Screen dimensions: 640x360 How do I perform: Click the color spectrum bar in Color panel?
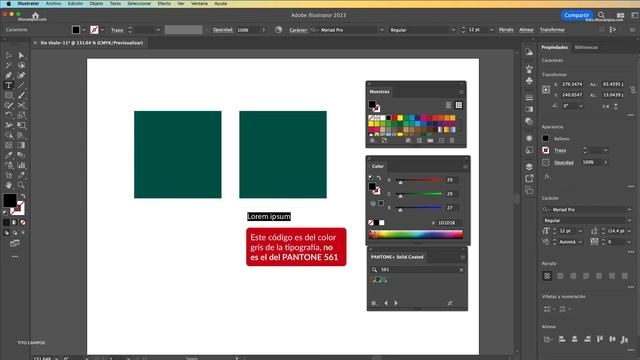pyautogui.click(x=416, y=234)
